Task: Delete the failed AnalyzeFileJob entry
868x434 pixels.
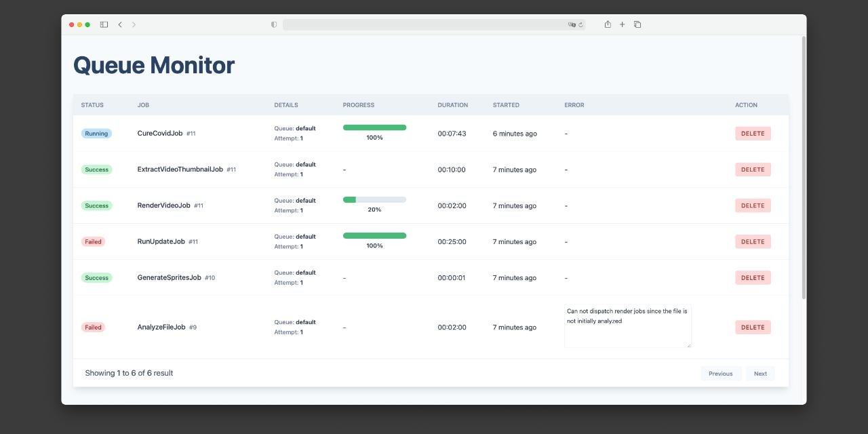Action: click(753, 327)
